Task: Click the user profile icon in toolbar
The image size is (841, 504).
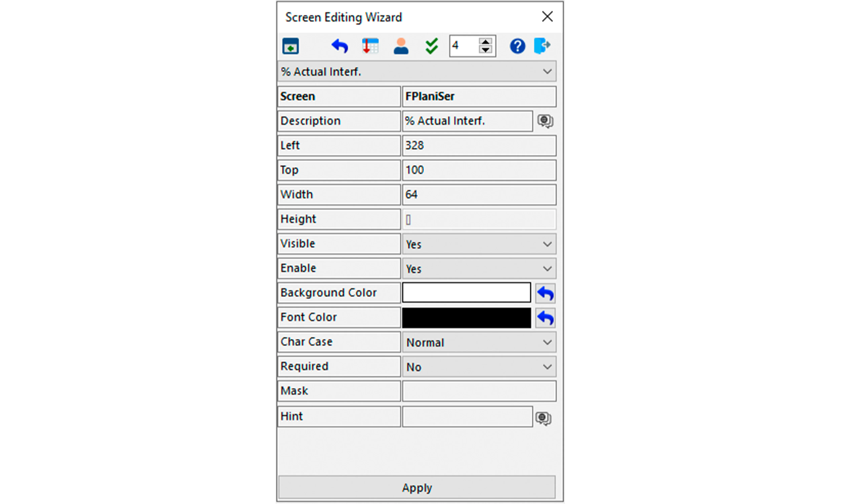Action: tap(401, 46)
